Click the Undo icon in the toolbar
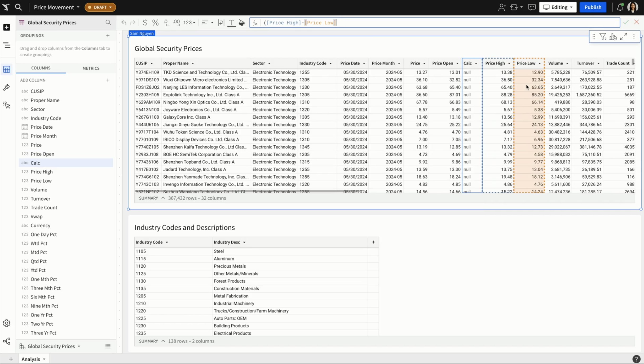The height and width of the screenshot is (364, 644). point(124,23)
